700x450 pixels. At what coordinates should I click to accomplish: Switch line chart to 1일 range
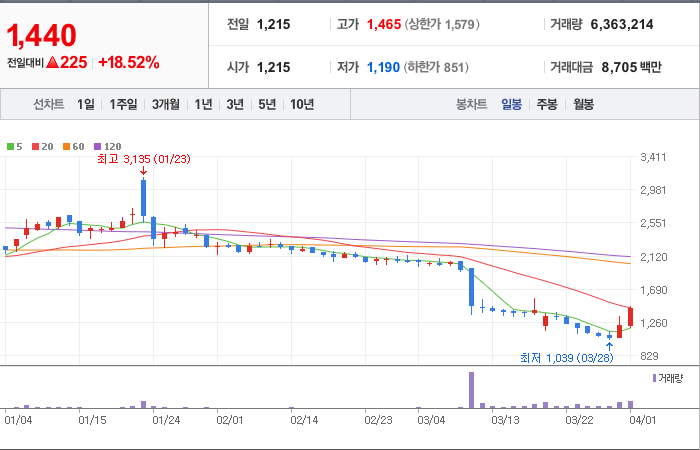point(86,104)
